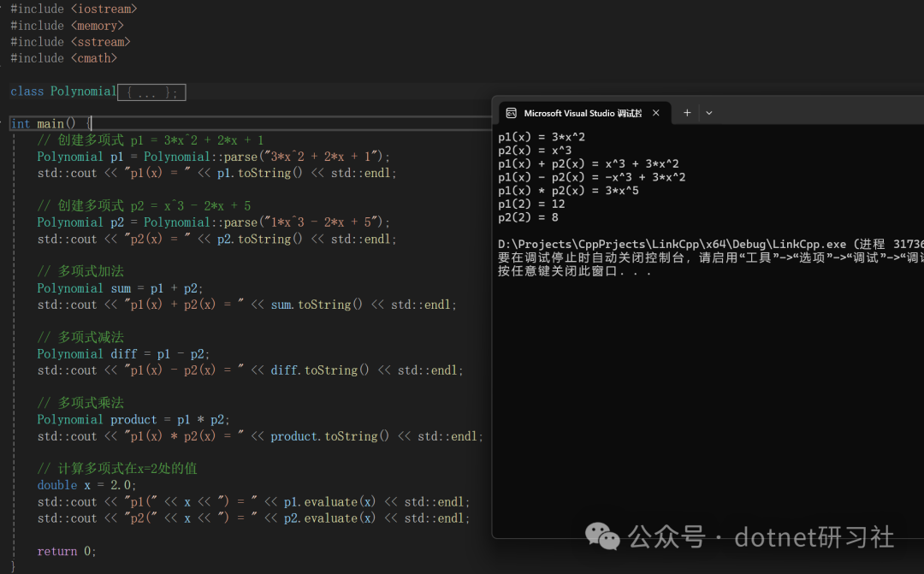Click the Polynomial diff = p1 - p2 line
Image resolution: width=924 pixels, height=574 pixels.
click(123, 353)
